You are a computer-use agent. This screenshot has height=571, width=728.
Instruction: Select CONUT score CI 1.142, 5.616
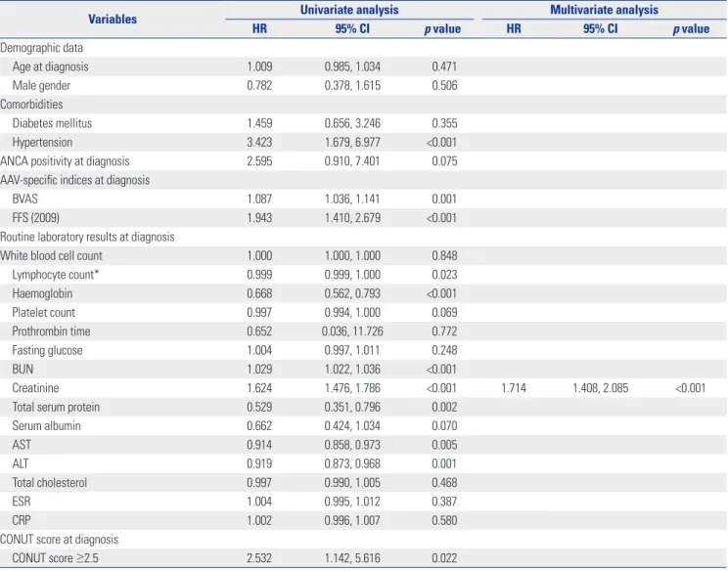pyautogui.click(x=352, y=558)
